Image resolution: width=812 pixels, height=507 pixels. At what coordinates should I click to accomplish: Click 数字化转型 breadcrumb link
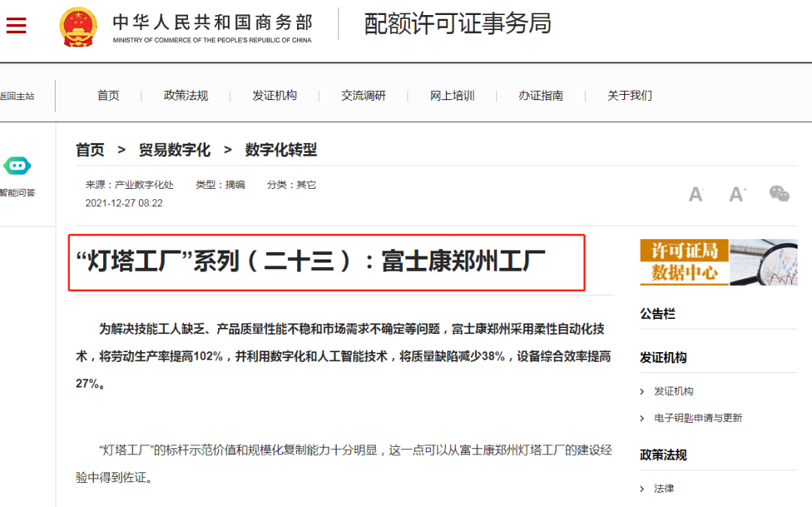point(280,150)
